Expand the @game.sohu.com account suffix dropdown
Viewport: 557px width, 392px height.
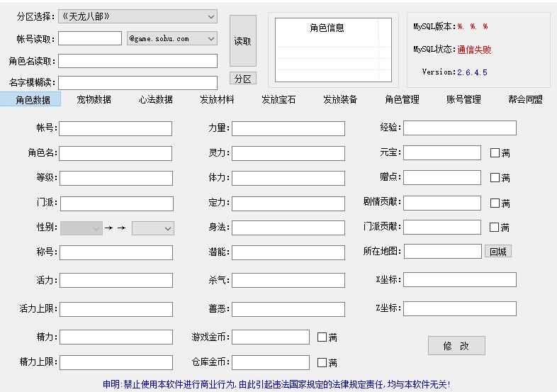(x=171, y=38)
